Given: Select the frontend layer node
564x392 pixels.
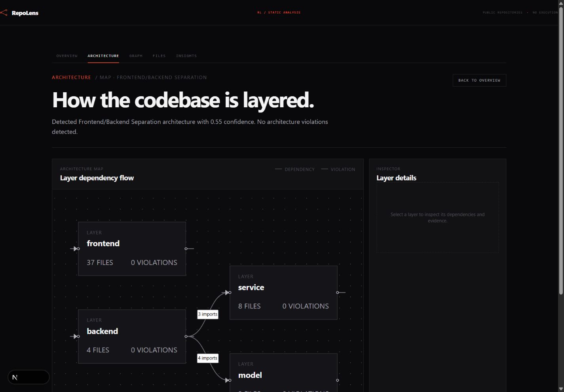Looking at the screenshot, I should pos(132,249).
